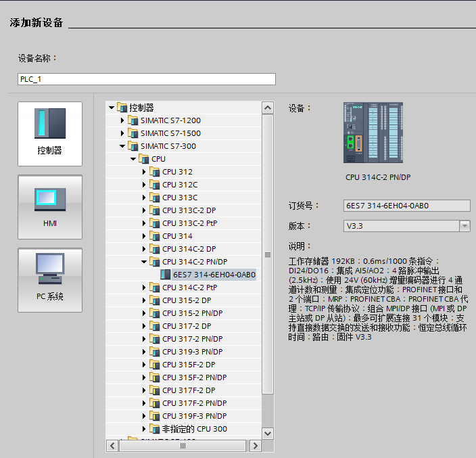Click the CPU 314C-2 PN/DP device image
The image size is (476, 458).
click(x=373, y=133)
